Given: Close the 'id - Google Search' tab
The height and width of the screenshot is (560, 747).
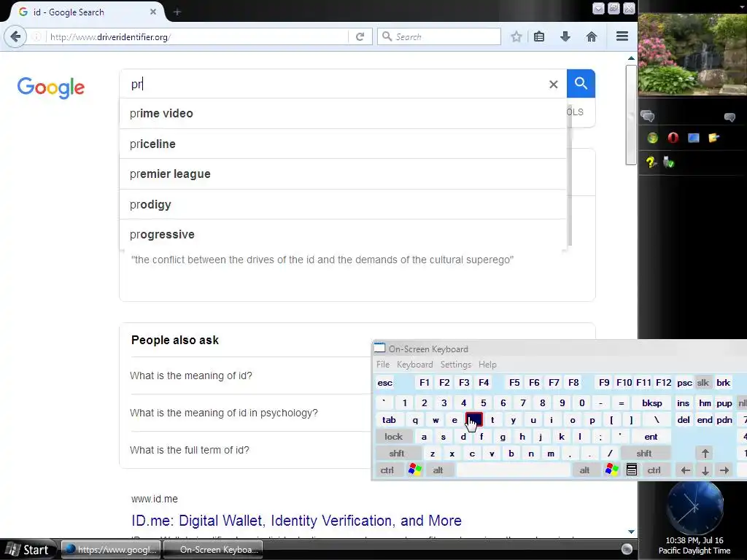Looking at the screenshot, I should coord(153,12).
